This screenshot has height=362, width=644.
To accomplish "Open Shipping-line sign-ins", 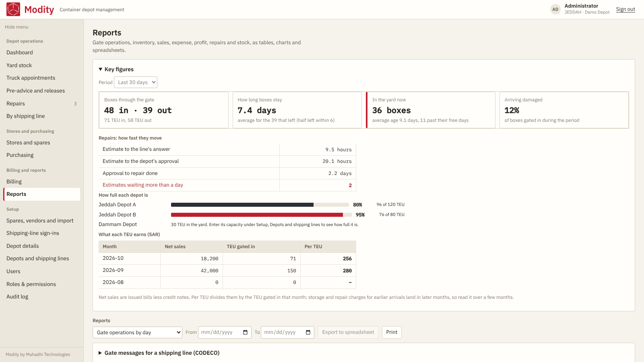I will (x=41, y=233).
